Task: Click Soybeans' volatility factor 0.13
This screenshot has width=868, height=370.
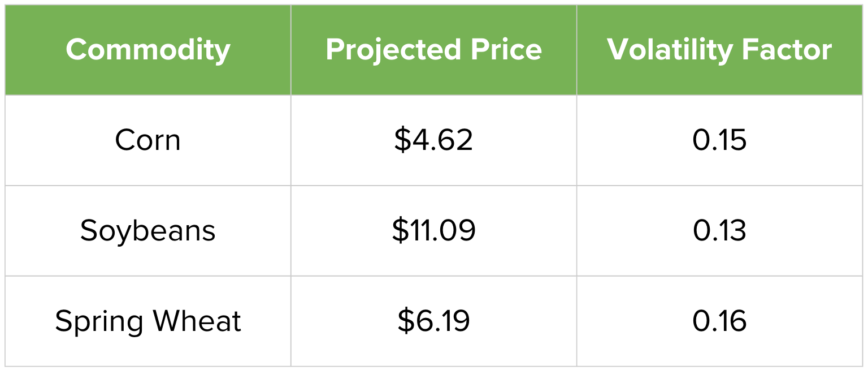Action: pos(719,231)
